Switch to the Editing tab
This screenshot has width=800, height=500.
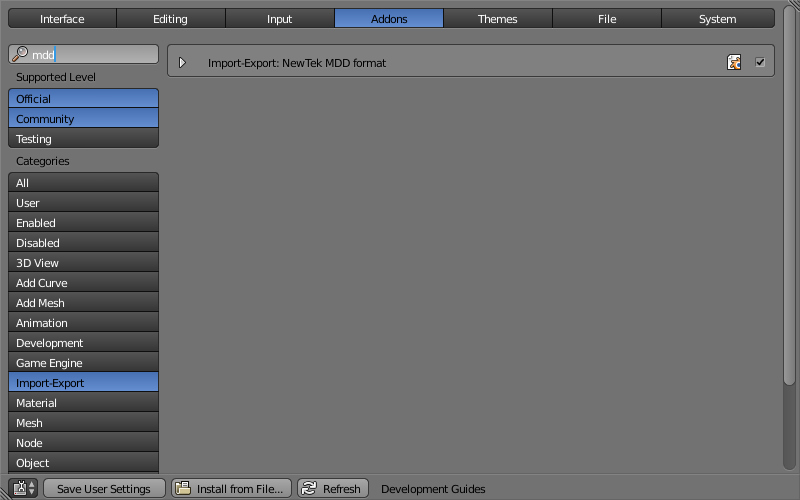click(170, 19)
